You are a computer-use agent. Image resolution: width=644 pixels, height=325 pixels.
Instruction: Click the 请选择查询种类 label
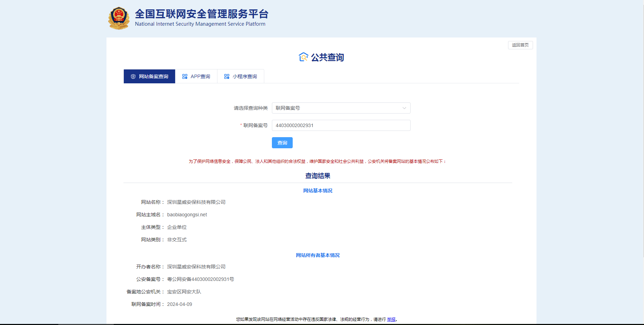tap(251, 108)
